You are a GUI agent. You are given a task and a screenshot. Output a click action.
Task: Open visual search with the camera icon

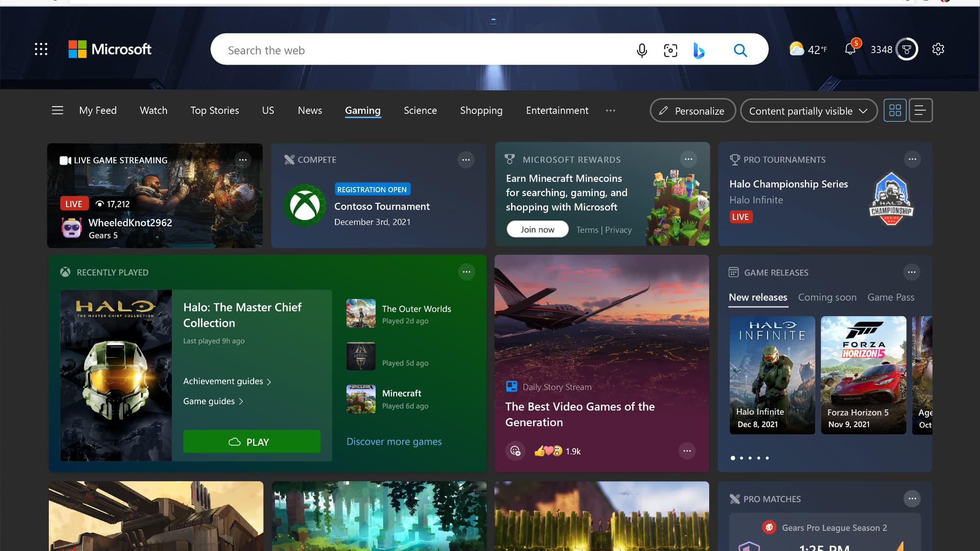[670, 50]
